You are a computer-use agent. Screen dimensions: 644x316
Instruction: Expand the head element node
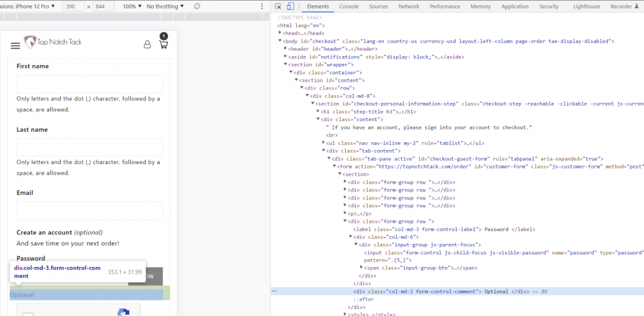[x=281, y=33]
